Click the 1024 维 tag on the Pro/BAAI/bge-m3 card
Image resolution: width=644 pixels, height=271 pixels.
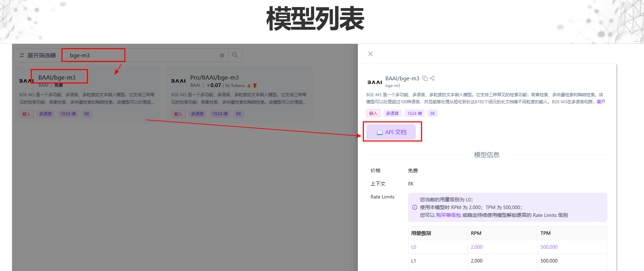pos(220,114)
